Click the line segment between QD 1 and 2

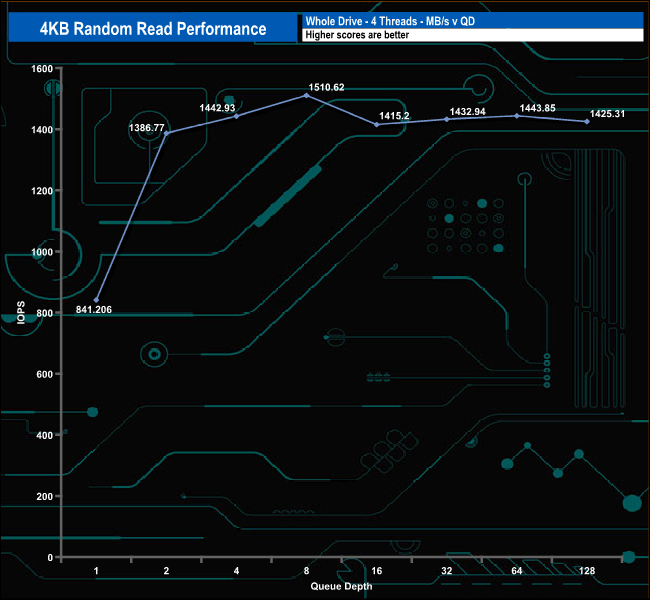(x=132, y=216)
